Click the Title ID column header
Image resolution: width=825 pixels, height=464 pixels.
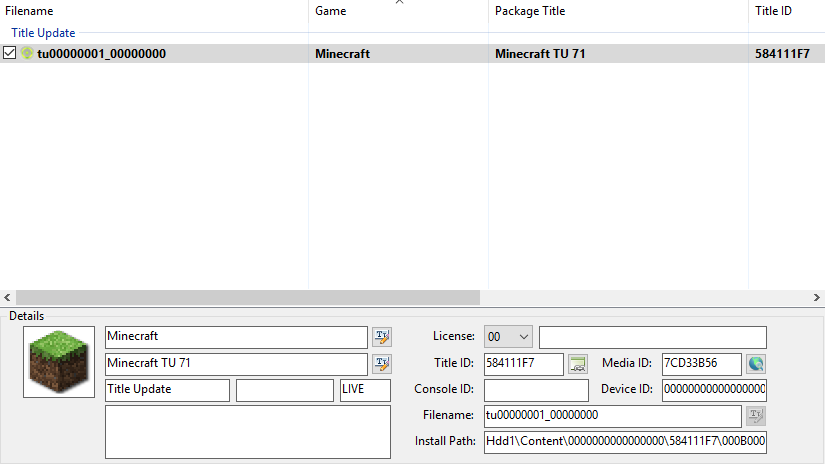774,11
